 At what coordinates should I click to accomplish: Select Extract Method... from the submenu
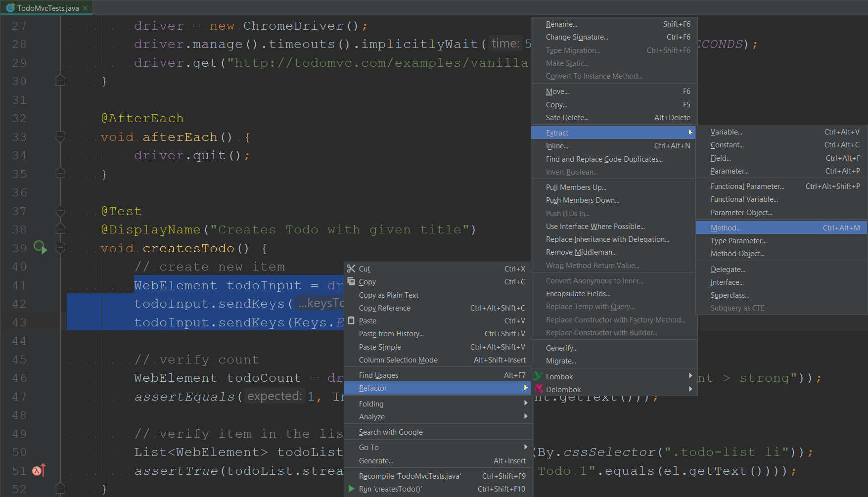point(726,227)
